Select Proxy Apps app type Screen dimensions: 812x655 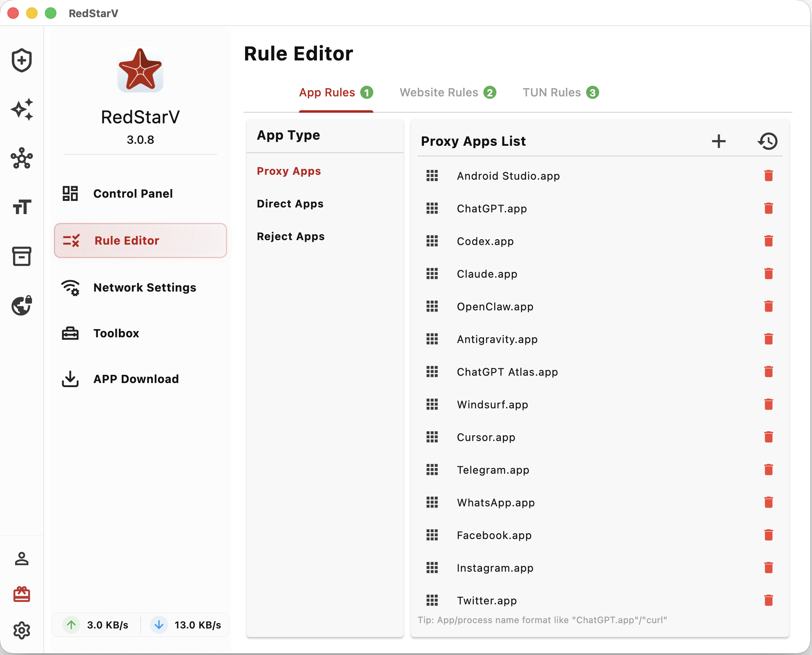[x=289, y=171]
